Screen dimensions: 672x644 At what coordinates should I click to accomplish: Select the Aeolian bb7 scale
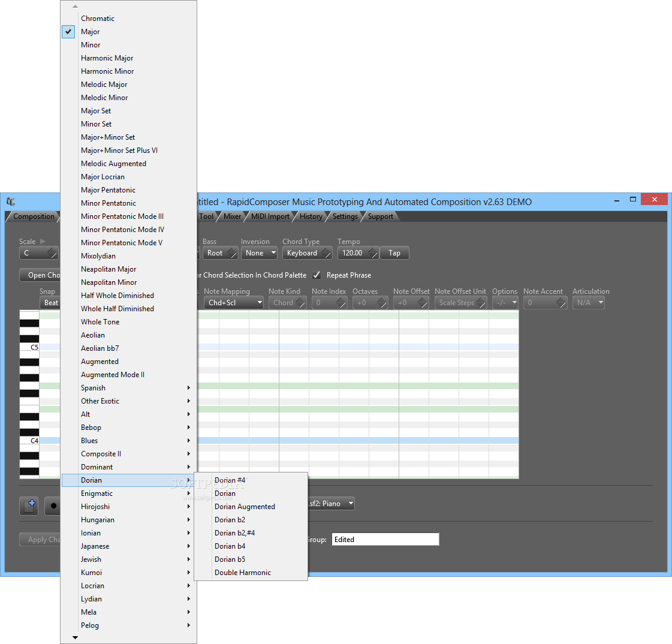(x=128, y=348)
